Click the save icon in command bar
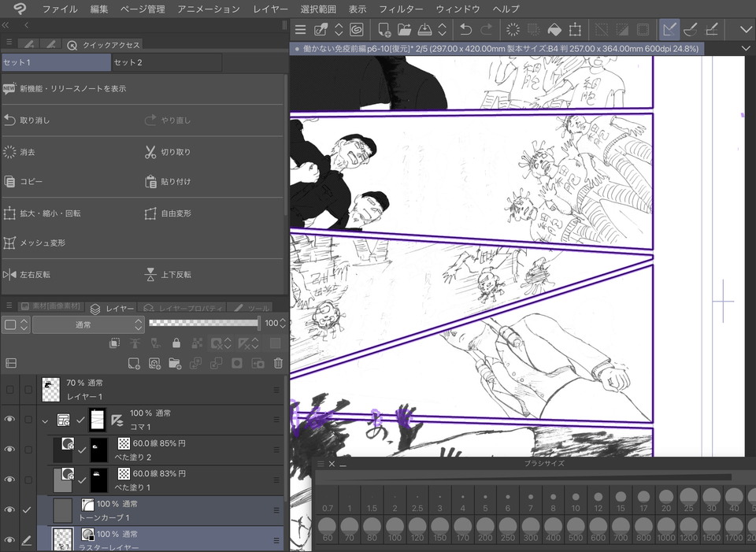The image size is (756, 552). [424, 30]
